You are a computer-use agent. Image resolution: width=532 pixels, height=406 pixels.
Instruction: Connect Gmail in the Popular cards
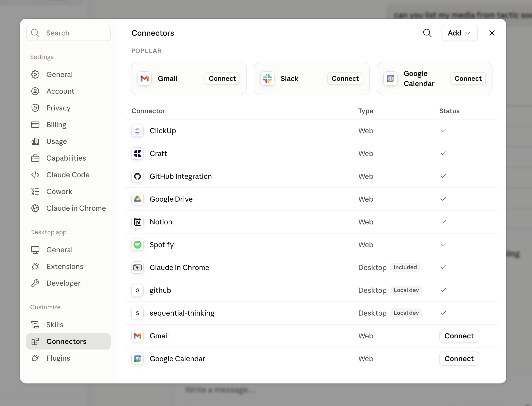click(222, 79)
